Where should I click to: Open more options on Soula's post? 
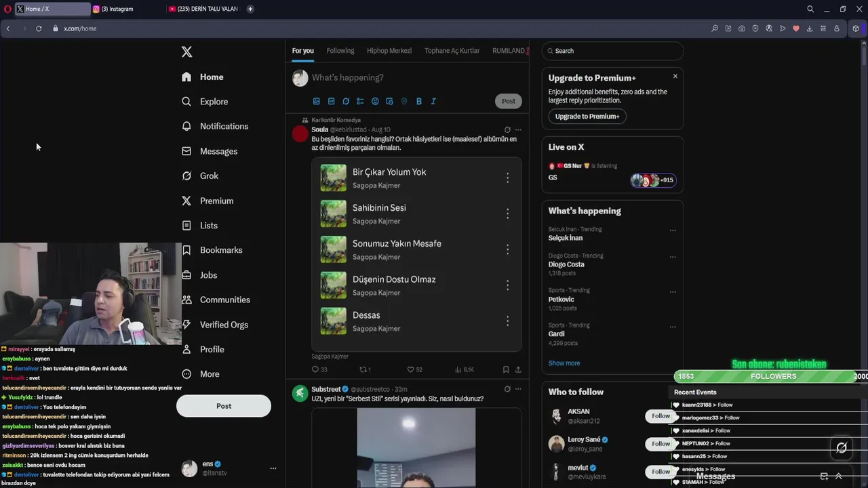518,129
